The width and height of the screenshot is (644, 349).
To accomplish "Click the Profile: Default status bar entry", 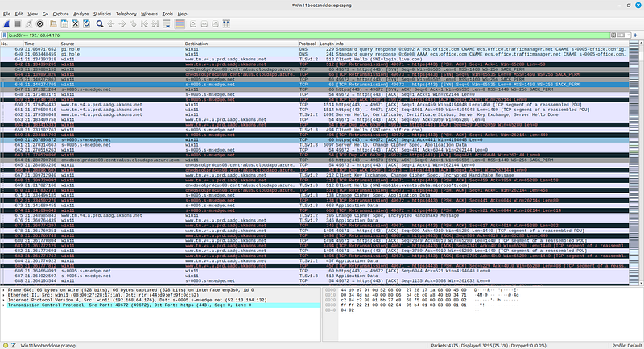I will click(x=627, y=346).
